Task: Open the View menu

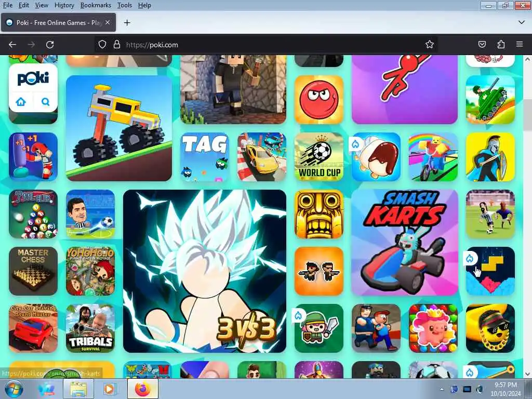Action: click(42, 5)
